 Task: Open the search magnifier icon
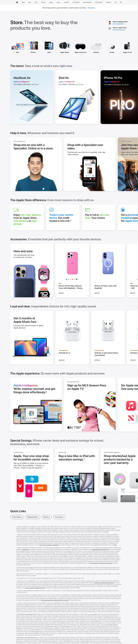click(115, 2)
